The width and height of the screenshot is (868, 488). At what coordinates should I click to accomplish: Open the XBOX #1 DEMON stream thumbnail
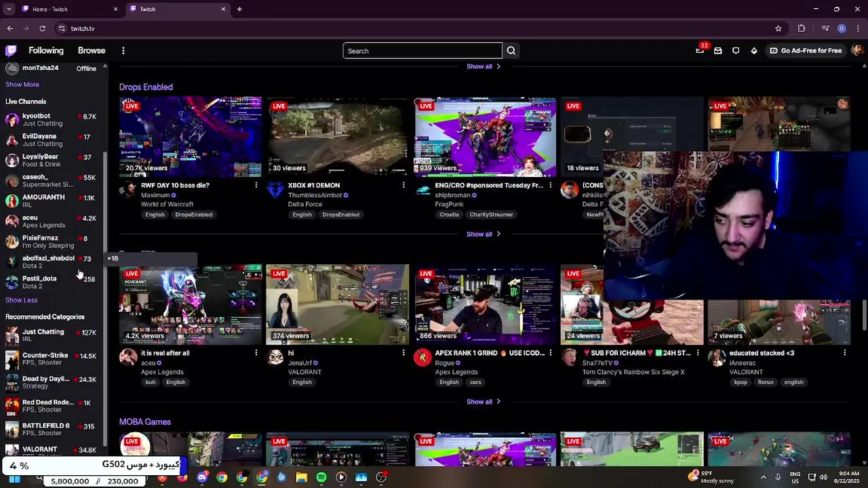tap(338, 137)
